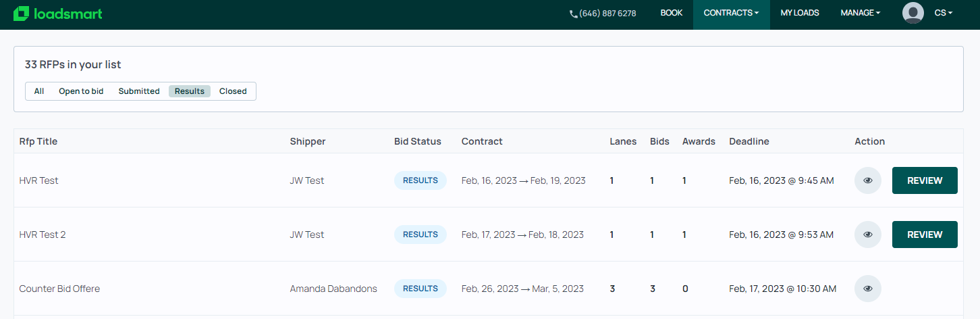This screenshot has height=319, width=980.
Task: Expand the Manage dropdown menu
Action: [860, 13]
